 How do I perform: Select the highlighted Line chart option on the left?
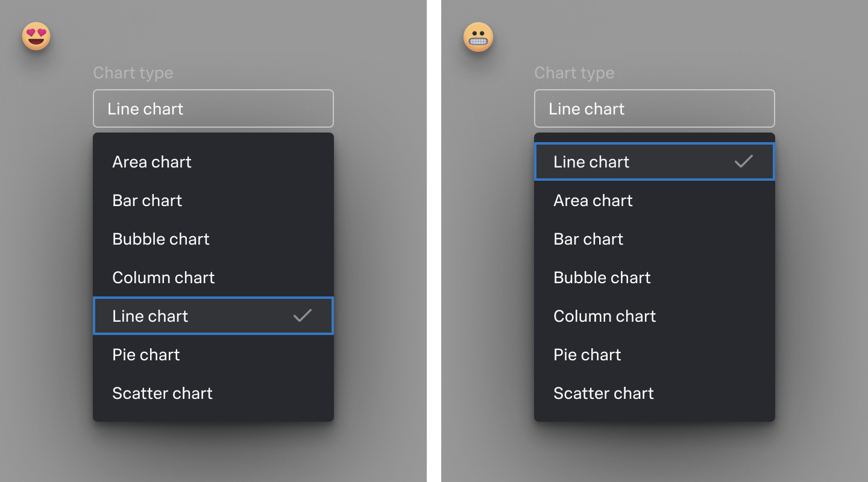point(181,316)
